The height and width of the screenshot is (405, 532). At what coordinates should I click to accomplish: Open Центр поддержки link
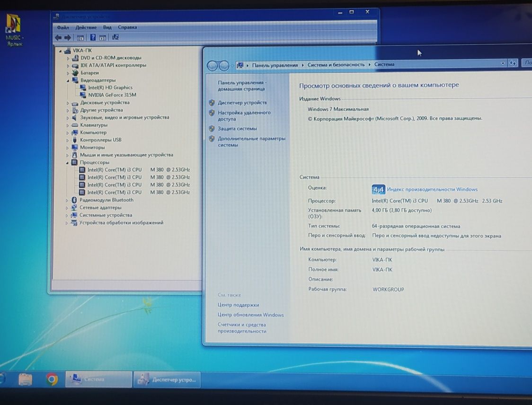(238, 305)
